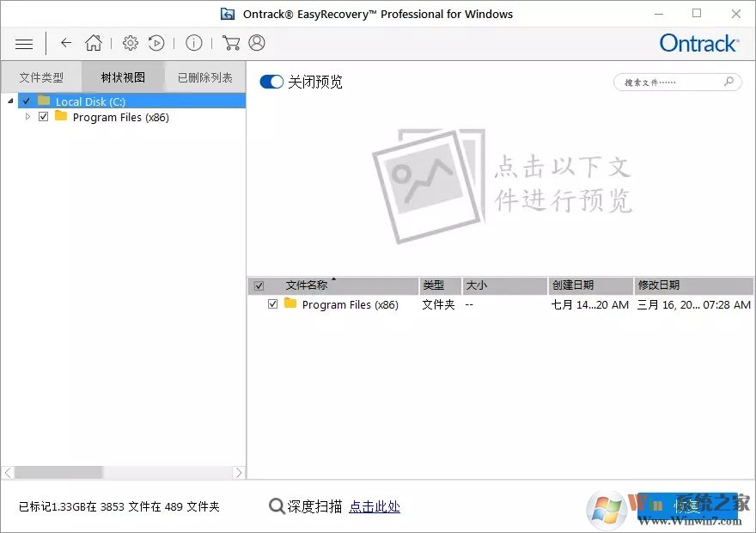
Task: Click the right scroll arrow in tree panel
Action: point(239,473)
